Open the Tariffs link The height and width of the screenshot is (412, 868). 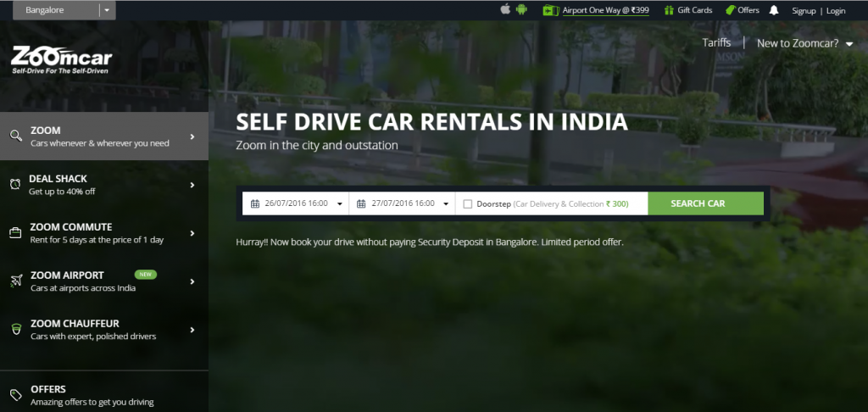pyautogui.click(x=716, y=42)
